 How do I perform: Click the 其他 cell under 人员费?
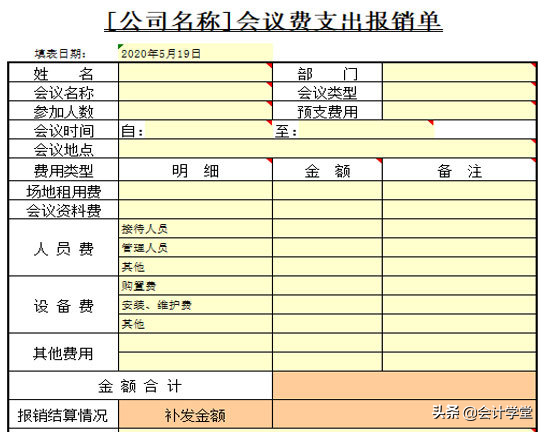(195, 267)
